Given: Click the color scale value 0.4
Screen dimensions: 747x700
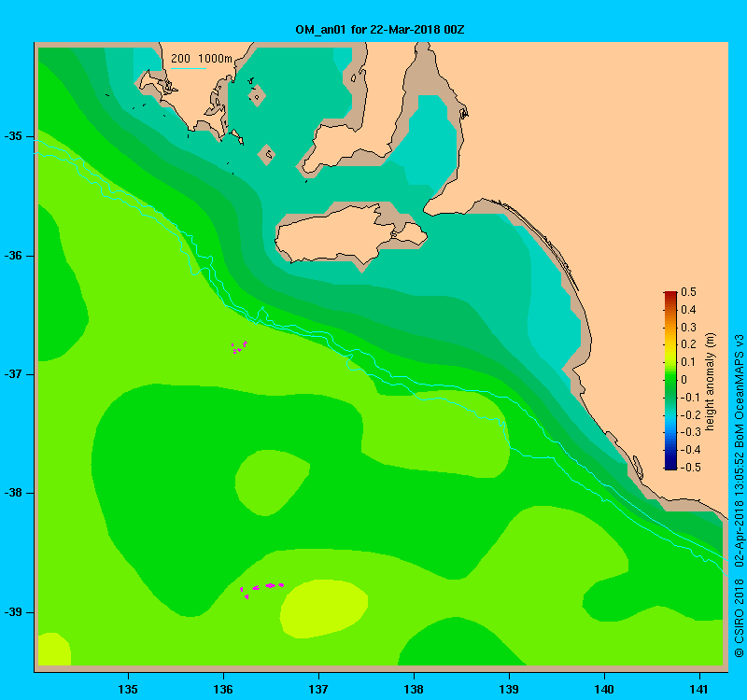Looking at the screenshot, I should [688, 310].
